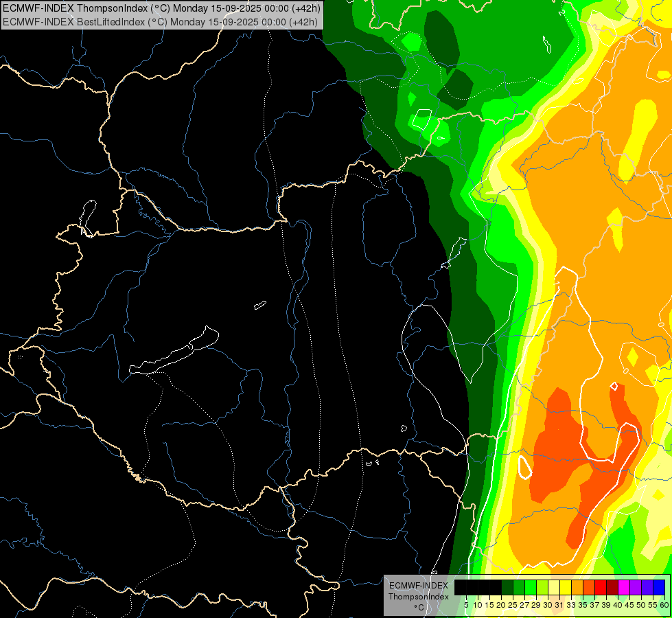Select orange 33–35 legend swatch
672x618 pixels.
[x=577, y=587]
